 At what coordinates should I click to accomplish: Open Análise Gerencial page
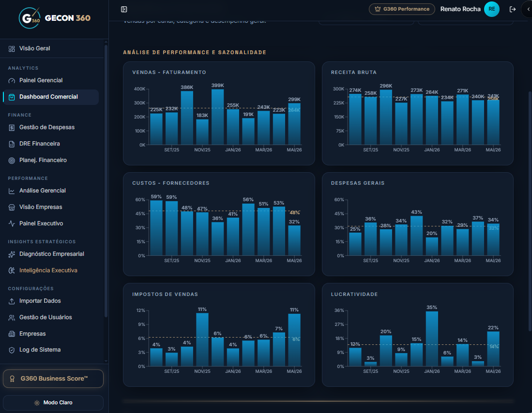pos(51,191)
